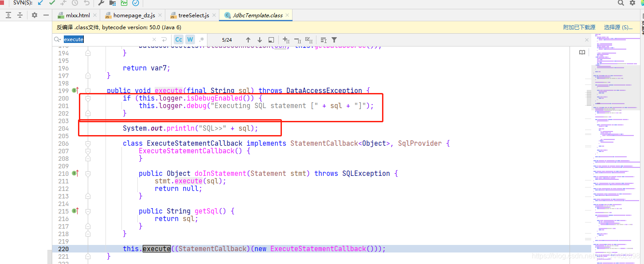Toggle Reader Mode book icon
The height and width of the screenshot is (264, 644).
click(x=582, y=52)
